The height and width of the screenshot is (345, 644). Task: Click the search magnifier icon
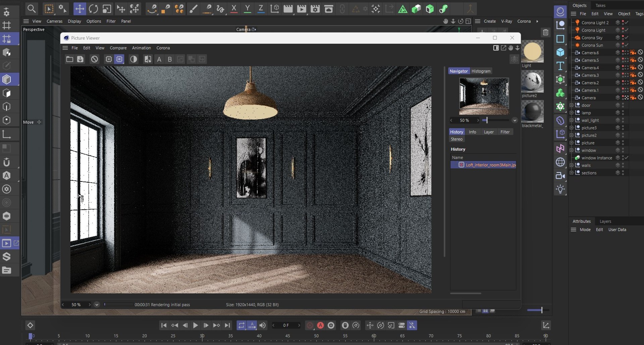pyautogui.click(x=32, y=9)
